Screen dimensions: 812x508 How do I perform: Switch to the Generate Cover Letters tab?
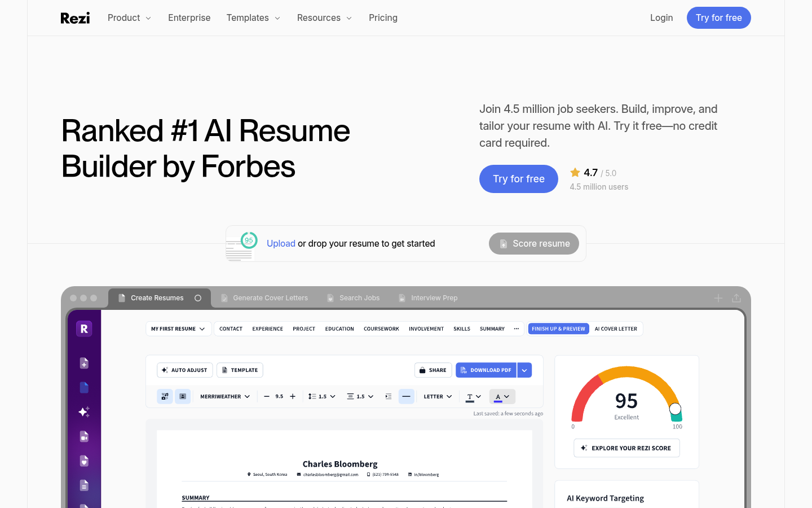(264, 298)
